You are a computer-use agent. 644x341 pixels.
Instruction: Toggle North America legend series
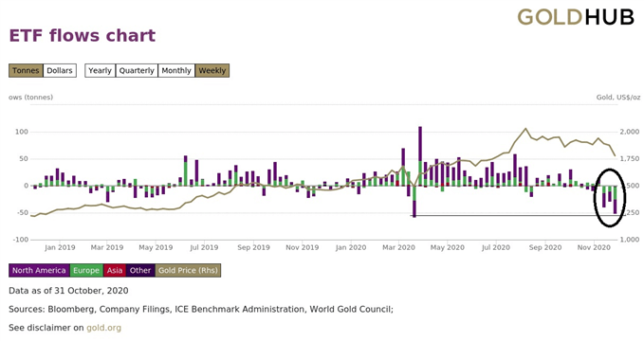[39, 270]
